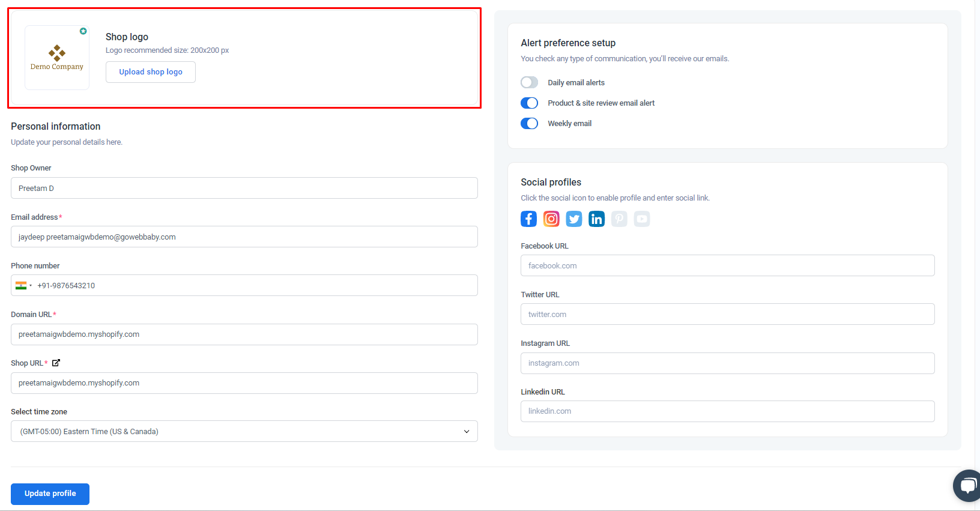Click into the Instagram URL field

point(728,363)
